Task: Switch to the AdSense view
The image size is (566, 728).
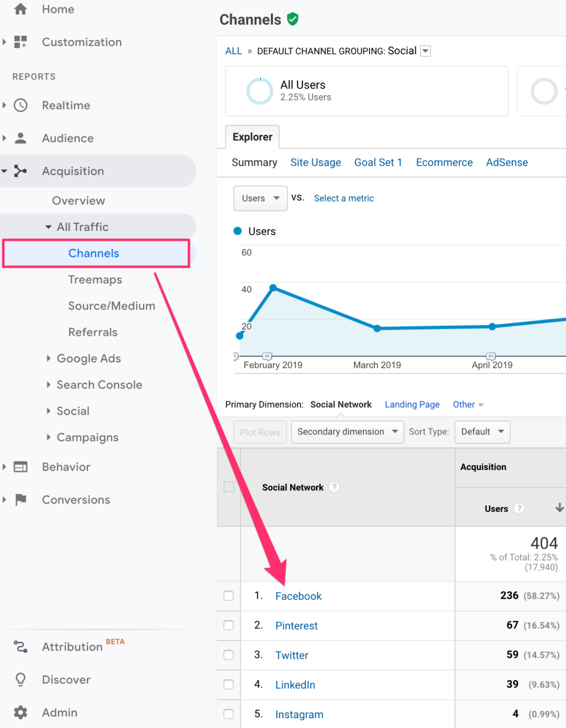Action: click(x=507, y=162)
